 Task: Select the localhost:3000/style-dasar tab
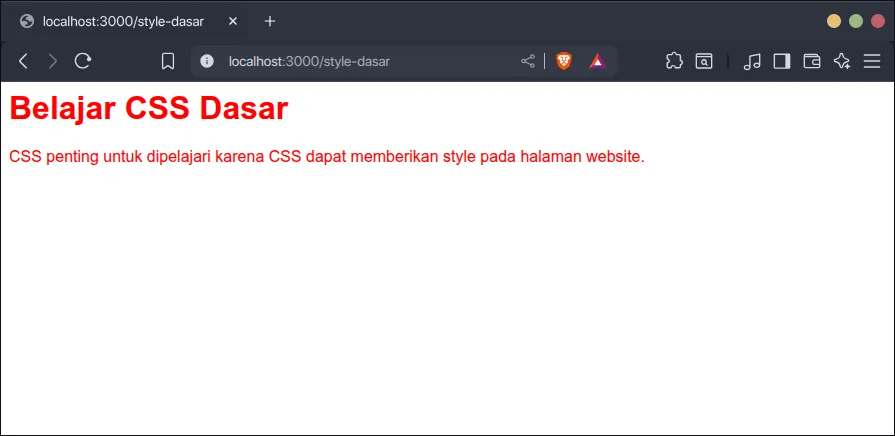(128, 21)
